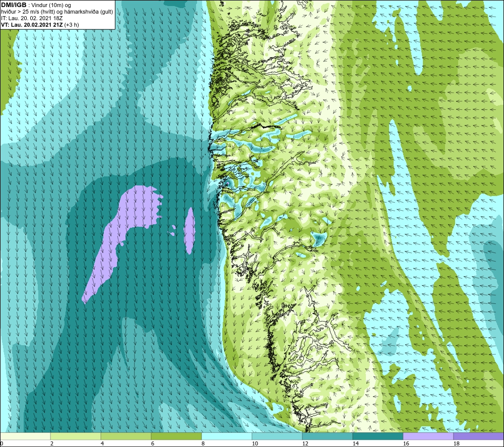Select the pale yellow 0–2 legend swatch

pos(25,436)
